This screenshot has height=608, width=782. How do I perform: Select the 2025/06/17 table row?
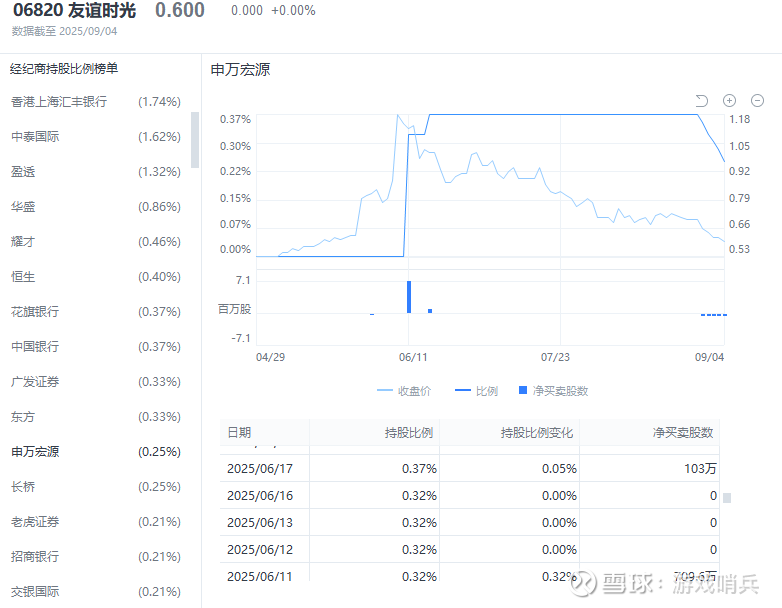(x=469, y=468)
